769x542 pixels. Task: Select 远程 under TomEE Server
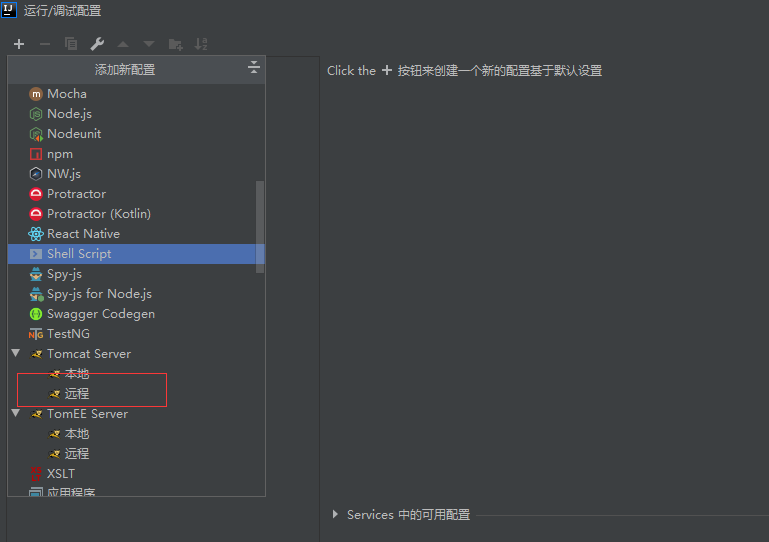coord(77,454)
